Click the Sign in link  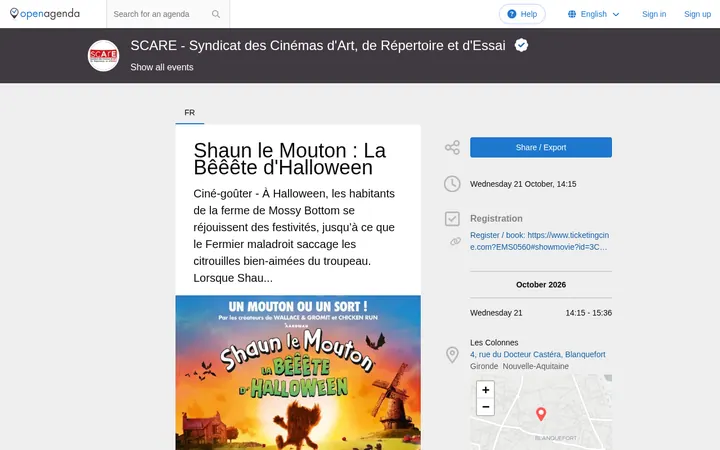pyautogui.click(x=654, y=14)
